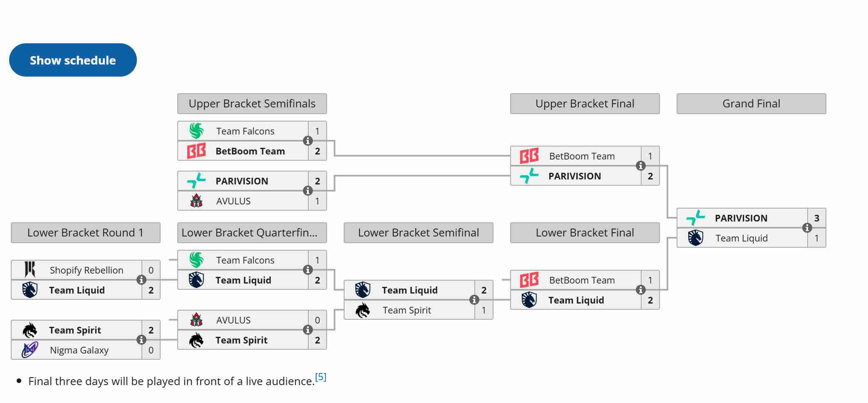Open PARIVISION vs AVULUS match details icon

308,191
